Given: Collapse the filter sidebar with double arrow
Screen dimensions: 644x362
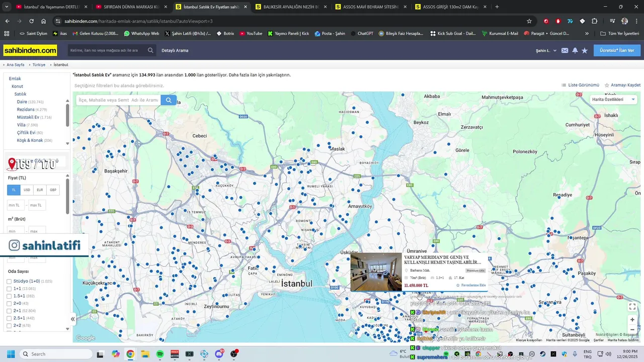Looking at the screenshot, I should [x=72, y=319].
